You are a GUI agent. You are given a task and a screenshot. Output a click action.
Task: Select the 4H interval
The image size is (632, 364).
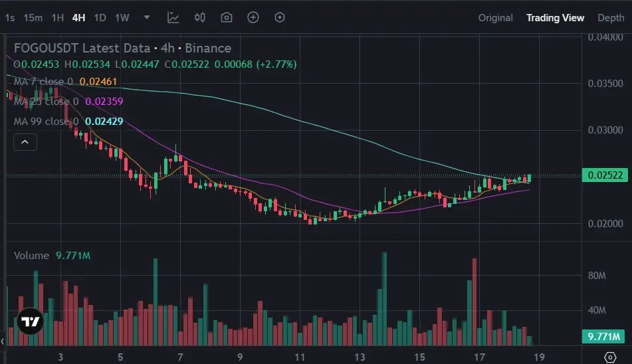point(78,18)
